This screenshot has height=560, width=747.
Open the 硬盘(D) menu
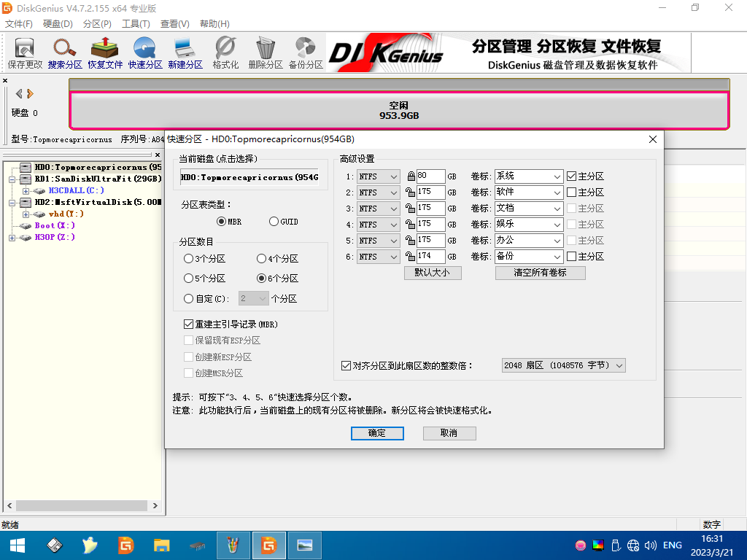[58, 24]
